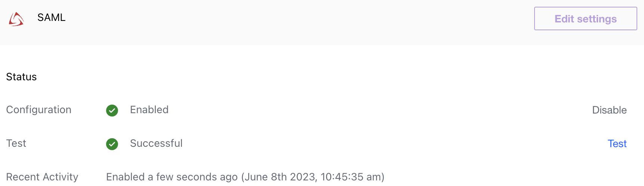Open Edit settings for SAML
Image resolution: width=644 pixels, height=186 pixels.
(585, 19)
